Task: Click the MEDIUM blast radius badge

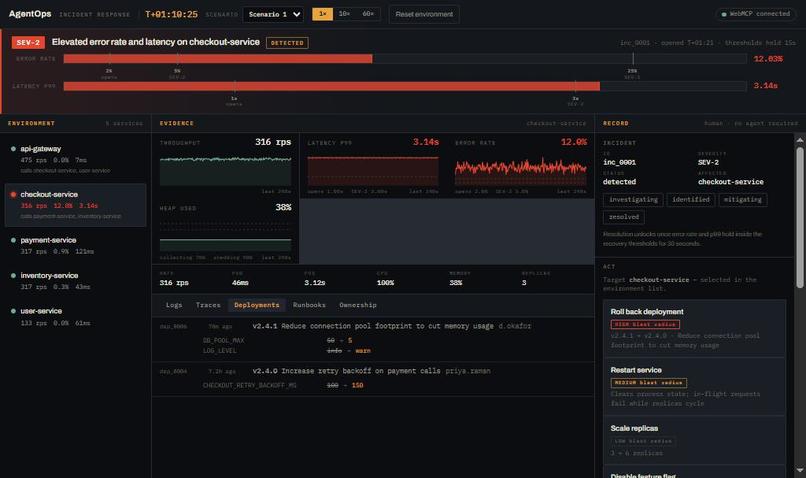Action: (x=649, y=382)
